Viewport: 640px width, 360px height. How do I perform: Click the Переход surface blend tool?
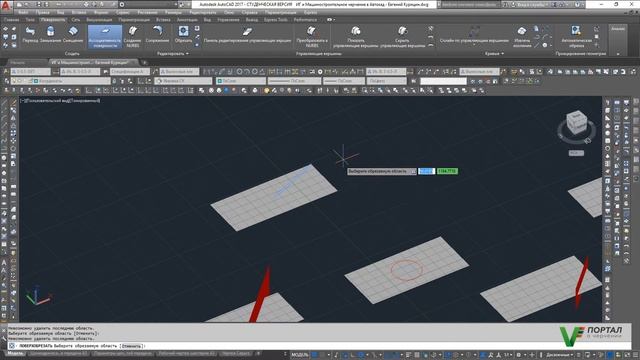pyautogui.click(x=30, y=35)
